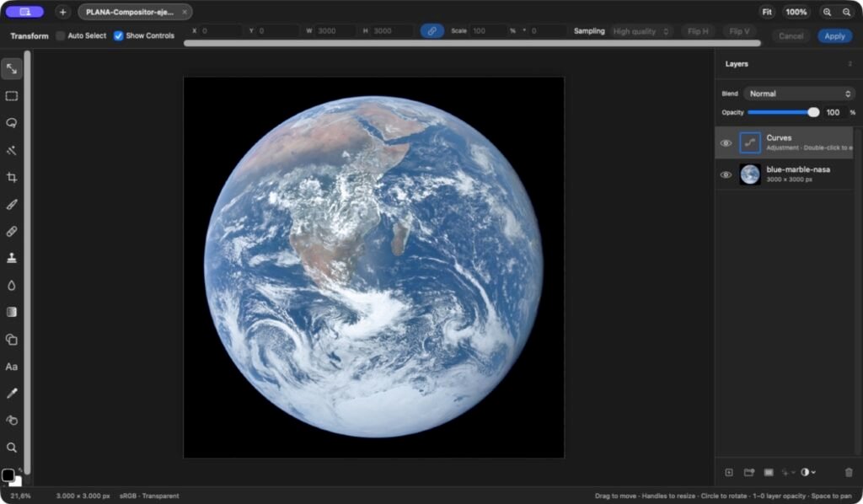Select the Brush tool

pyautogui.click(x=12, y=204)
